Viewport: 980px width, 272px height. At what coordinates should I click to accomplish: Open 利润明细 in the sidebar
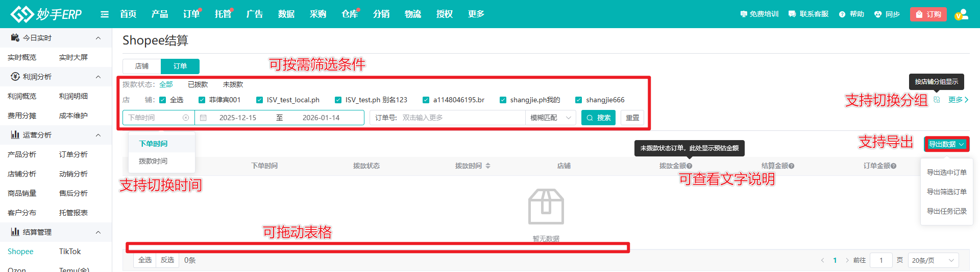coord(73,96)
